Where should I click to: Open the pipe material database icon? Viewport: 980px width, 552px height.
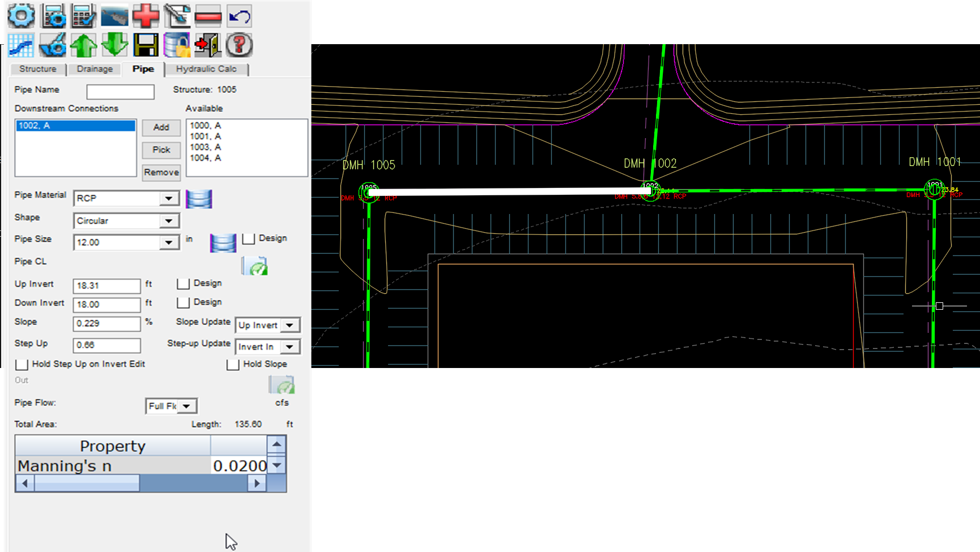(199, 198)
